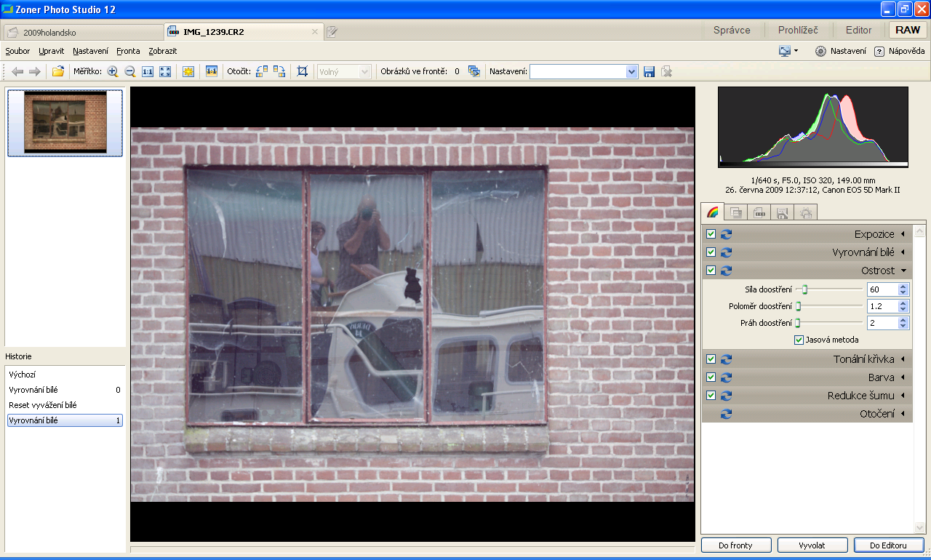Switch to the Editor tab

858,31
